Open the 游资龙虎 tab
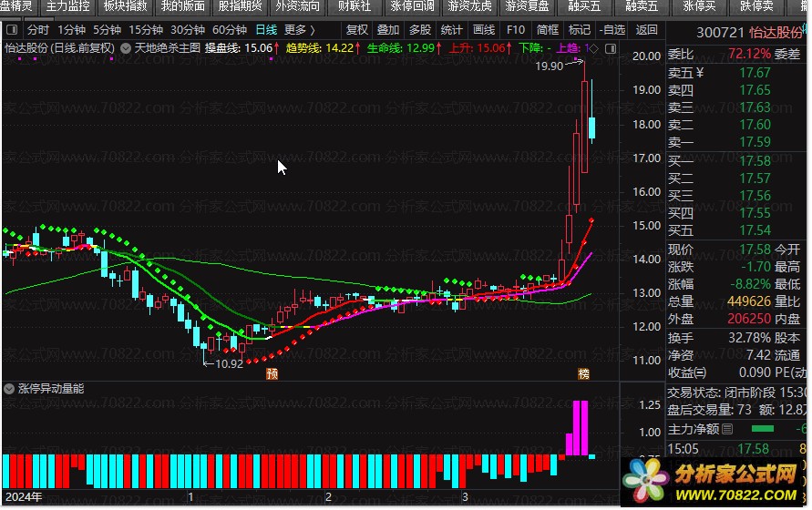The width and height of the screenshot is (812, 510). coord(469,6)
